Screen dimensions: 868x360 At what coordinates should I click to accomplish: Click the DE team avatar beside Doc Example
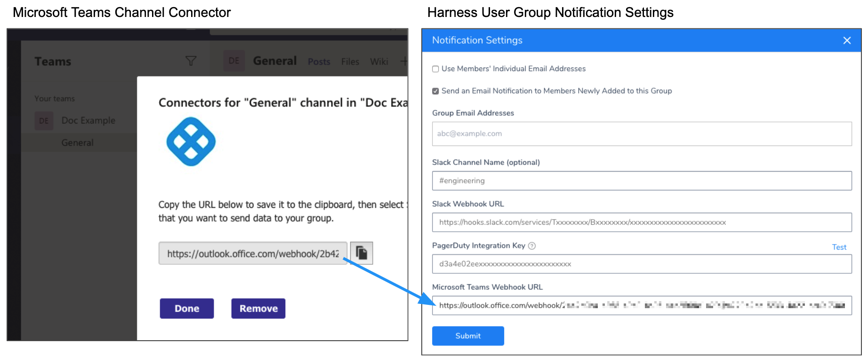[44, 121]
